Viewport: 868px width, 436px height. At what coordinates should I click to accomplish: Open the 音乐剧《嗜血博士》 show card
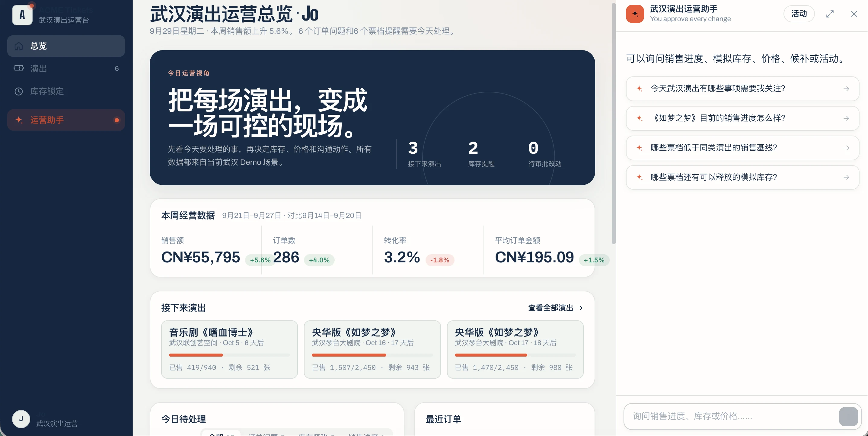[x=229, y=349]
